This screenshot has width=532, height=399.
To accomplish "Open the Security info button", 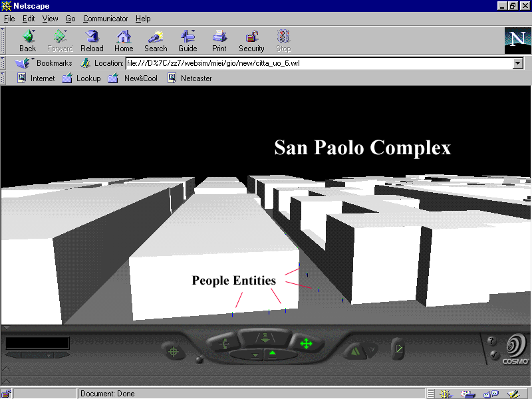I will pos(251,41).
